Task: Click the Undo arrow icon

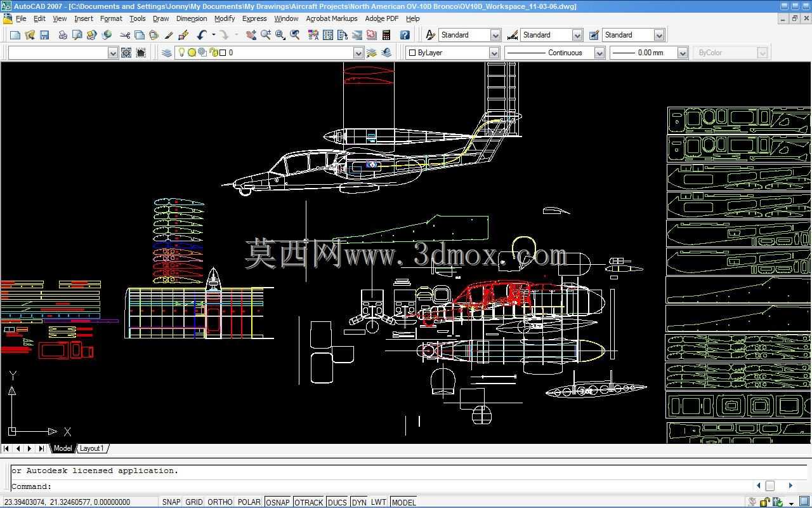Action: click(202, 35)
